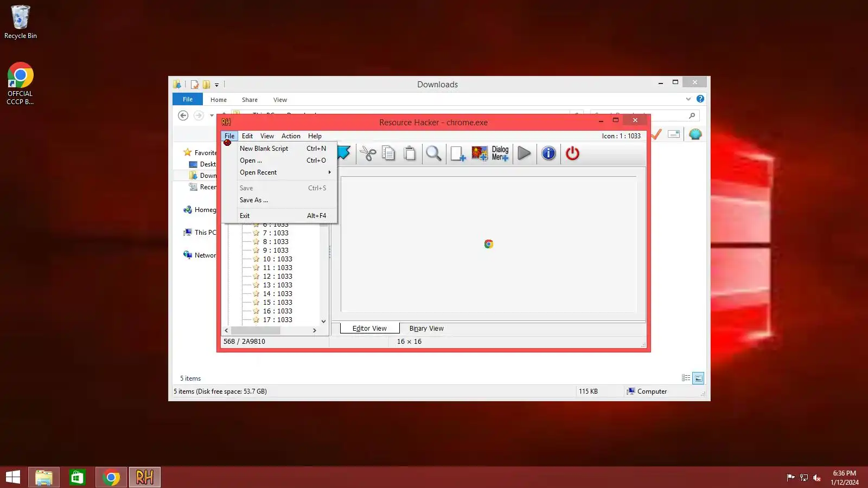Select icon resource 10 : 1033
The width and height of the screenshot is (868, 488).
point(278,259)
